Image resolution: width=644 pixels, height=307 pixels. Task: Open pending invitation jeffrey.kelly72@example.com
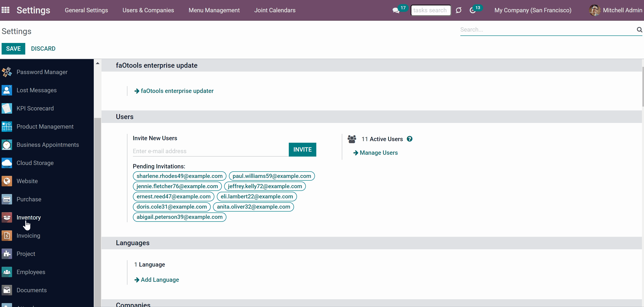coord(265,186)
